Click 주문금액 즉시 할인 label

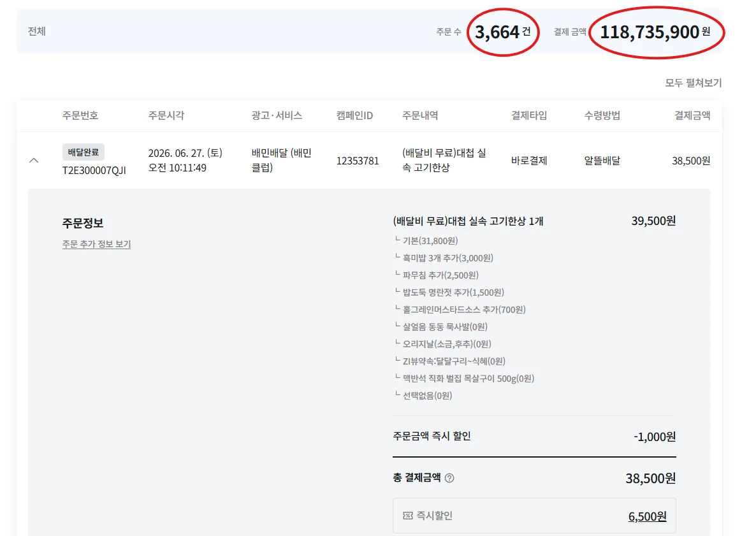coord(432,436)
